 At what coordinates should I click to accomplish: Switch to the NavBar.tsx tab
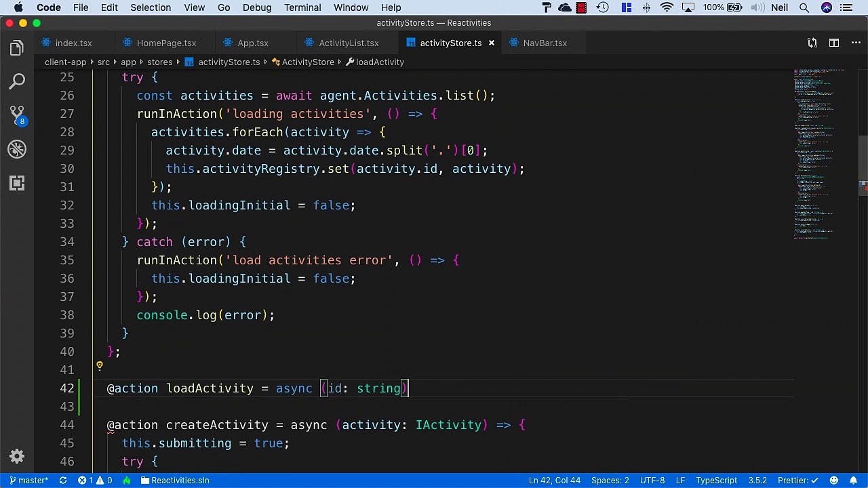click(x=545, y=43)
